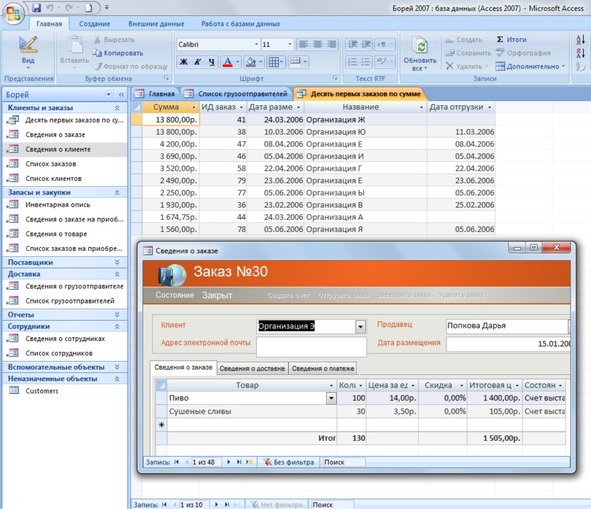Screen dimensions: 591x509
Task: Open Сумма column filter arrow
Action: pyautogui.click(x=194, y=107)
